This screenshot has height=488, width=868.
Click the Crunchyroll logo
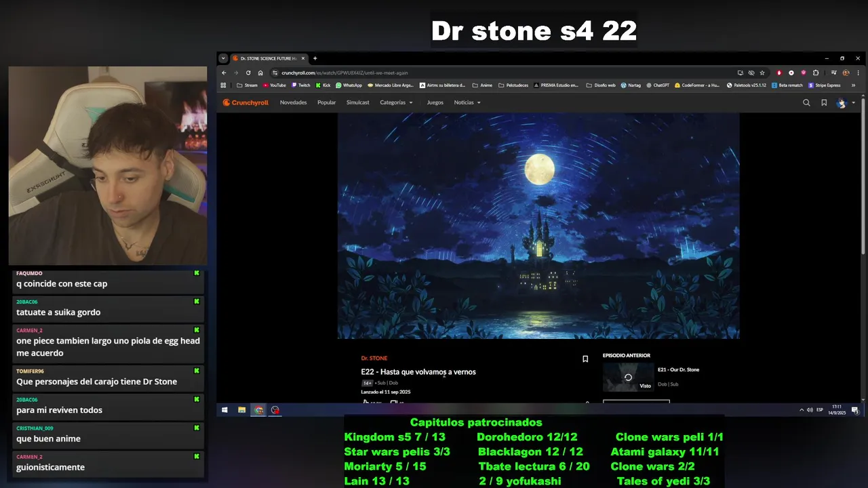coord(245,102)
